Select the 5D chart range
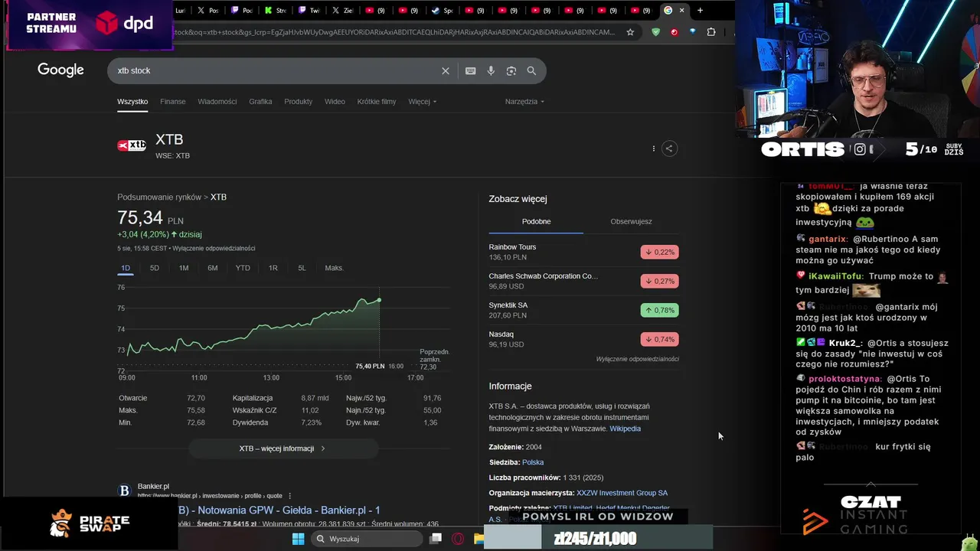The image size is (980, 551). pos(155,268)
